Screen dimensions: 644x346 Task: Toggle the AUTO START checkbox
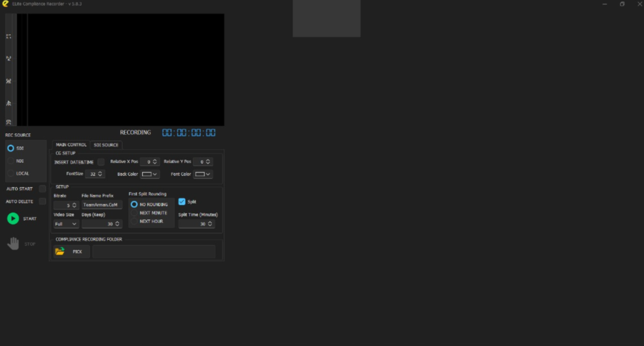pyautogui.click(x=42, y=189)
